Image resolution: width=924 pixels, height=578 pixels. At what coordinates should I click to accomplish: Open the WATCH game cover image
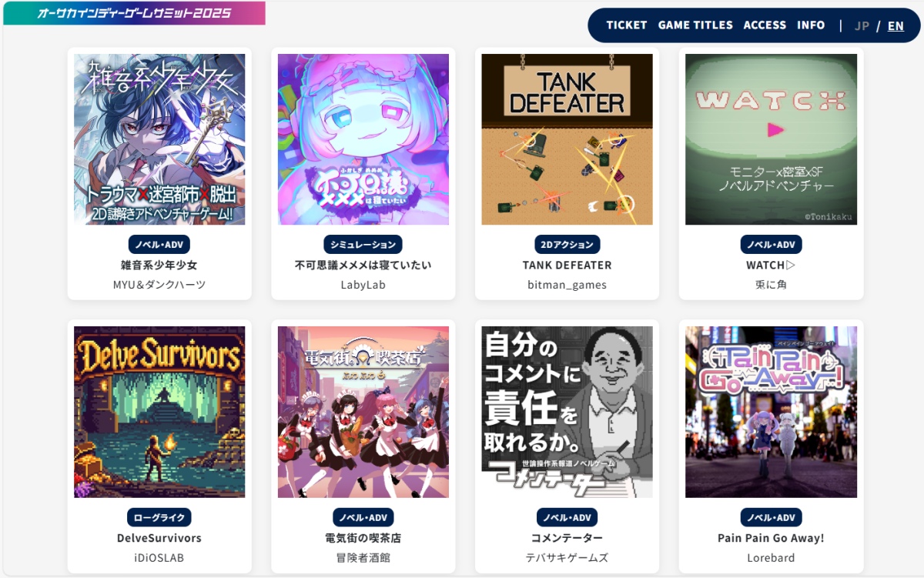[x=771, y=139]
